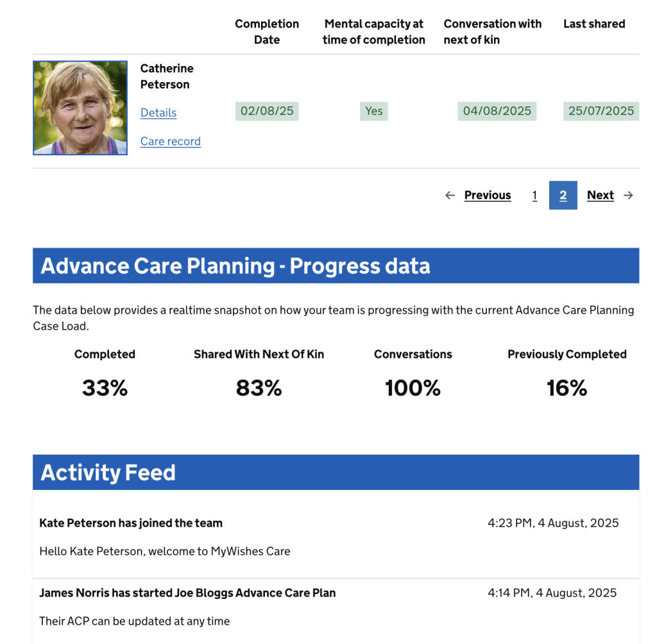Click the completion date 02/08/25 tag
This screenshot has height=644, width=657.
(x=267, y=111)
